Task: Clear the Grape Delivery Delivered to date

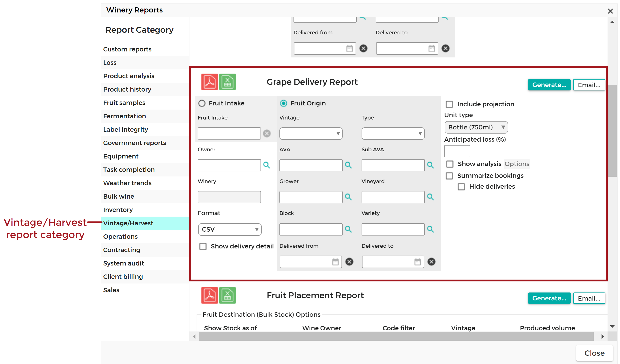Action: pyautogui.click(x=431, y=262)
